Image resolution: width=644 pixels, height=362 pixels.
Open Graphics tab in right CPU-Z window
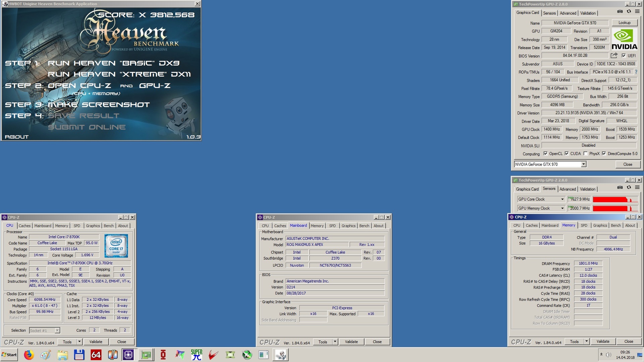coord(600,225)
